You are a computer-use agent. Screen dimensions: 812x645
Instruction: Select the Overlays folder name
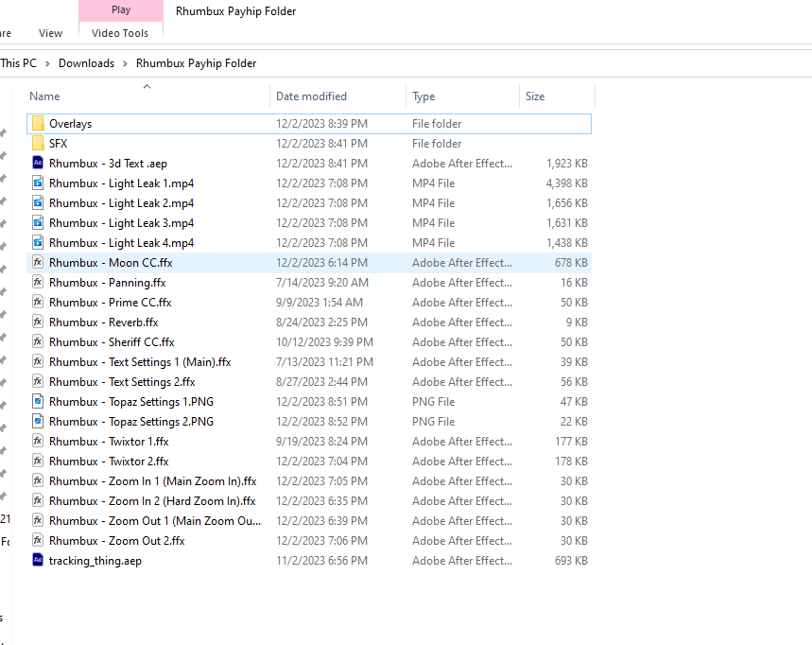click(x=71, y=124)
